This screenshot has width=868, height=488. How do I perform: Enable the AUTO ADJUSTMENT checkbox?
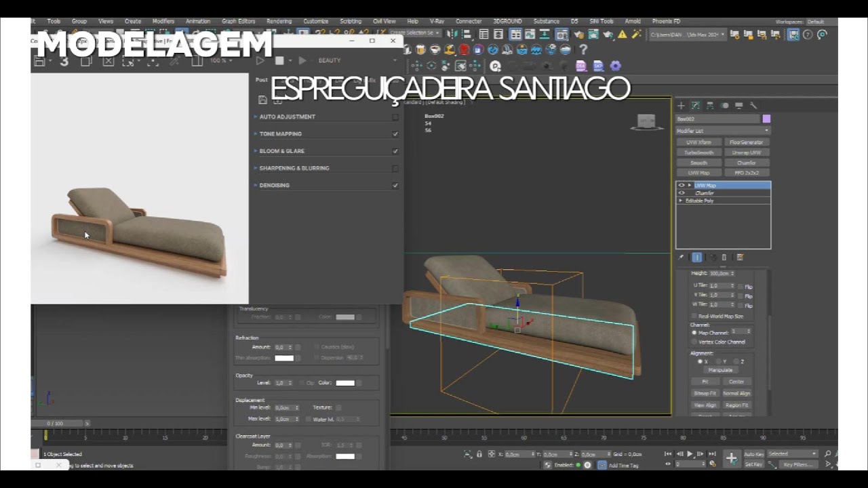coord(395,117)
